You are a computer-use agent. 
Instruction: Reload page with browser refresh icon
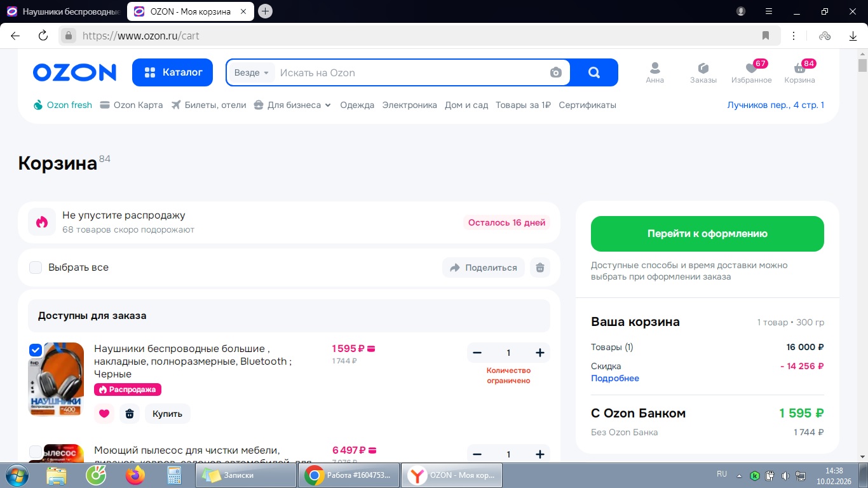[43, 36]
